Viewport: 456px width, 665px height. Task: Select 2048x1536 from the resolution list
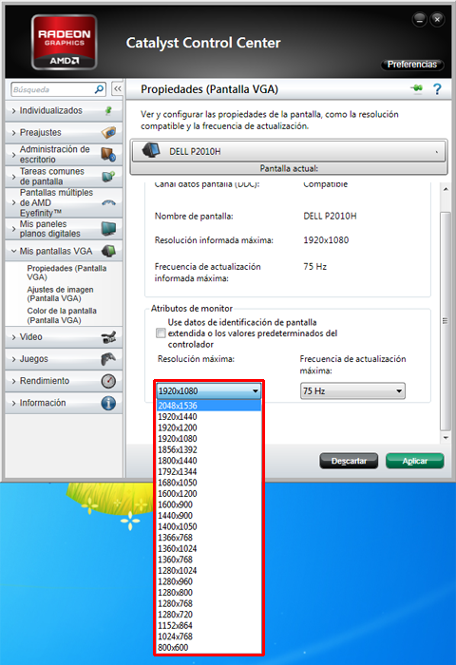coord(209,405)
